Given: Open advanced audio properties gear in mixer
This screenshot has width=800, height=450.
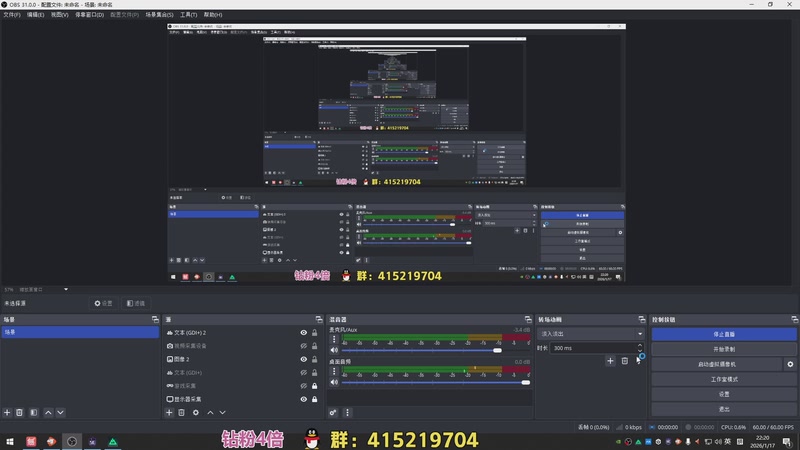Looking at the screenshot, I should pos(333,412).
